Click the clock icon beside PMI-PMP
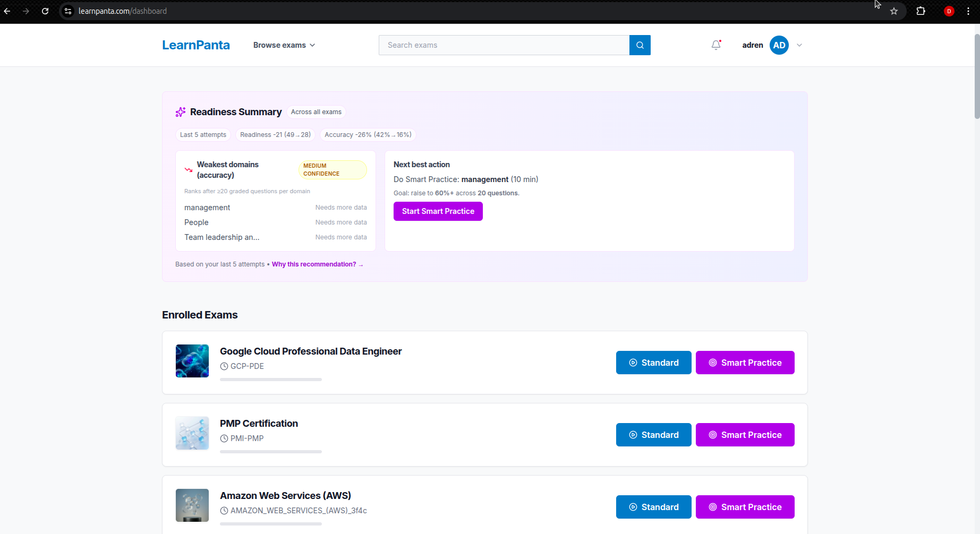Viewport: 980px width, 534px height. point(224,438)
